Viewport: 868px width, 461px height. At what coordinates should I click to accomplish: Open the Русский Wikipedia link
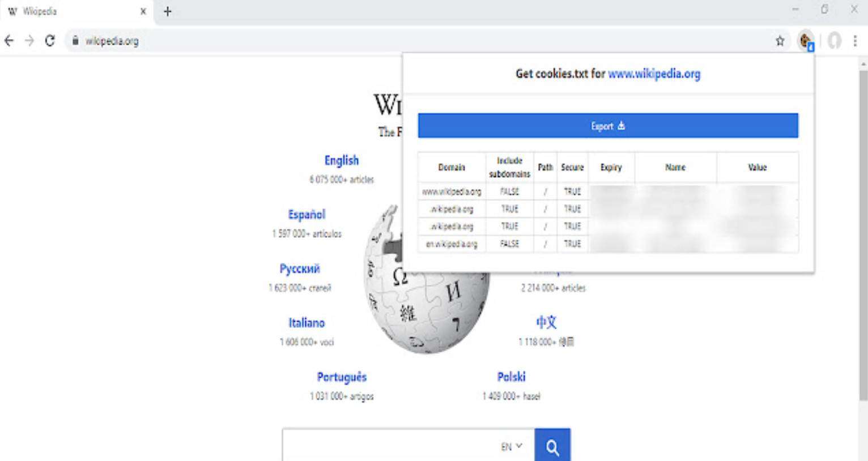click(x=300, y=268)
